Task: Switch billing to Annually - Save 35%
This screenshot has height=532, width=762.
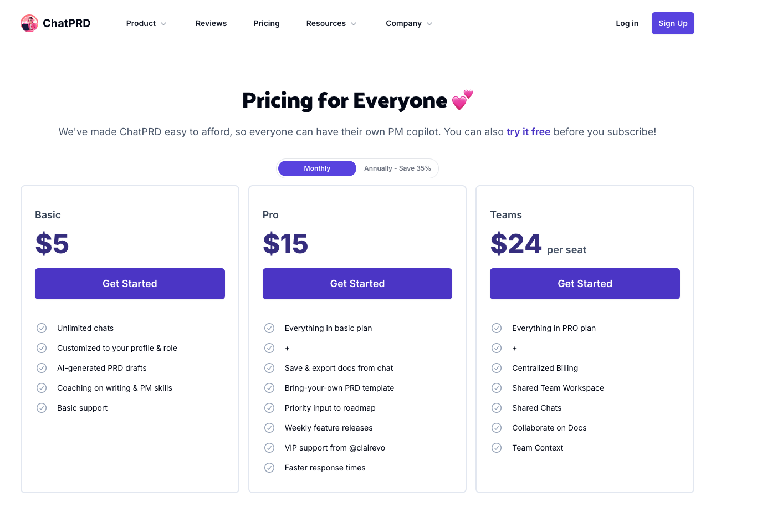Action: pos(397,168)
